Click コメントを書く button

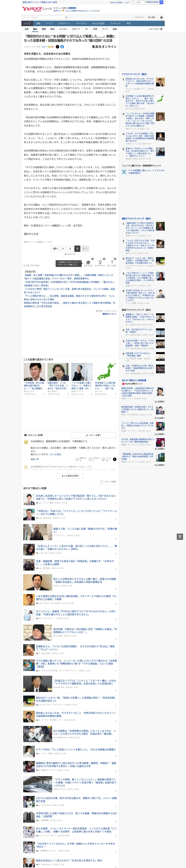point(93,435)
